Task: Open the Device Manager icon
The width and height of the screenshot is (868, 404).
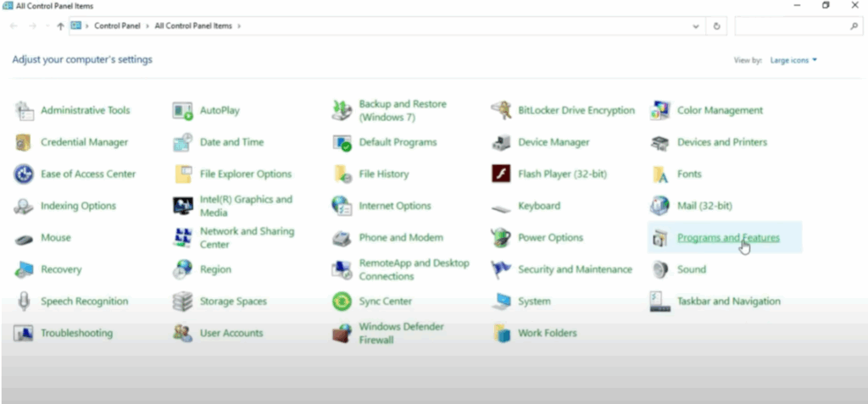Action: (x=500, y=142)
